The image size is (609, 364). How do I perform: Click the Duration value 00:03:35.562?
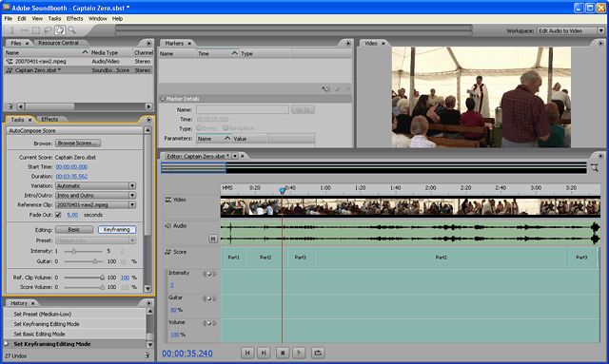(x=71, y=176)
